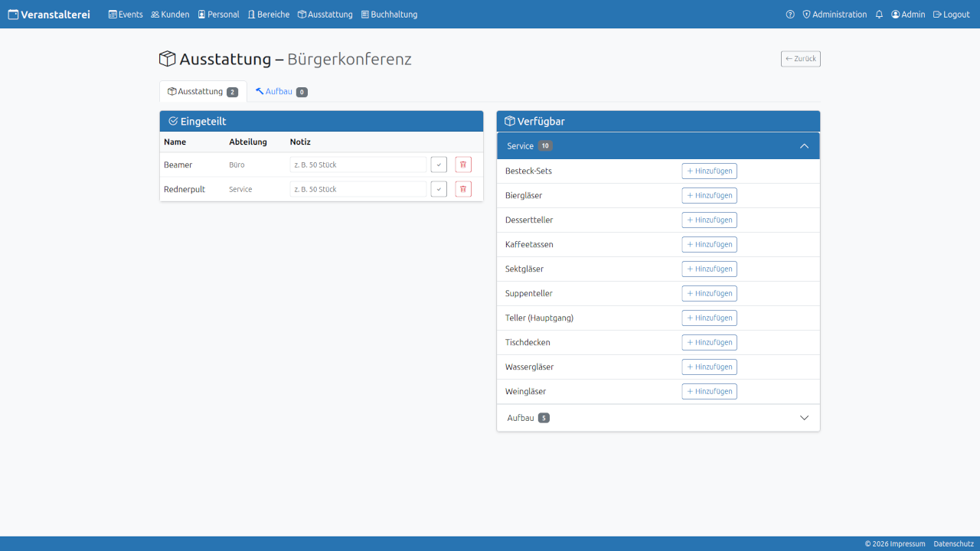This screenshot has height=551, width=980.
Task: Open the Kunden menu
Action: (x=170, y=15)
